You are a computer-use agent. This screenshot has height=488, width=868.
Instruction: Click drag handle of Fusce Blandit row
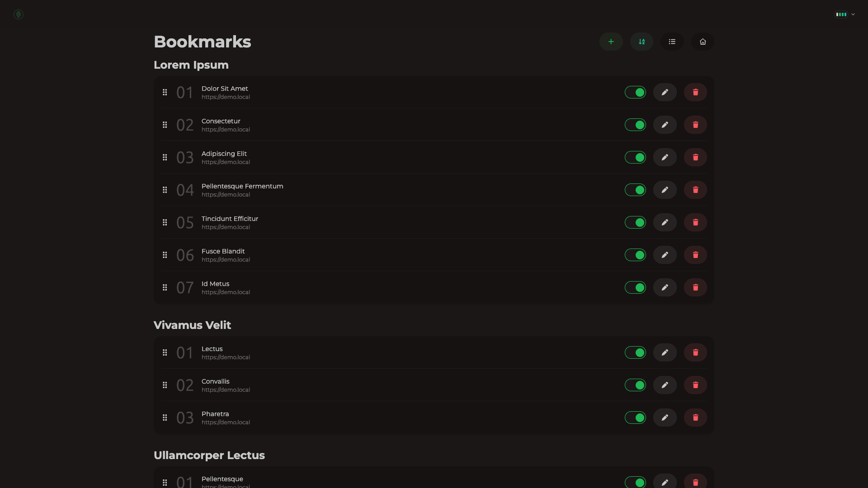coord(165,255)
